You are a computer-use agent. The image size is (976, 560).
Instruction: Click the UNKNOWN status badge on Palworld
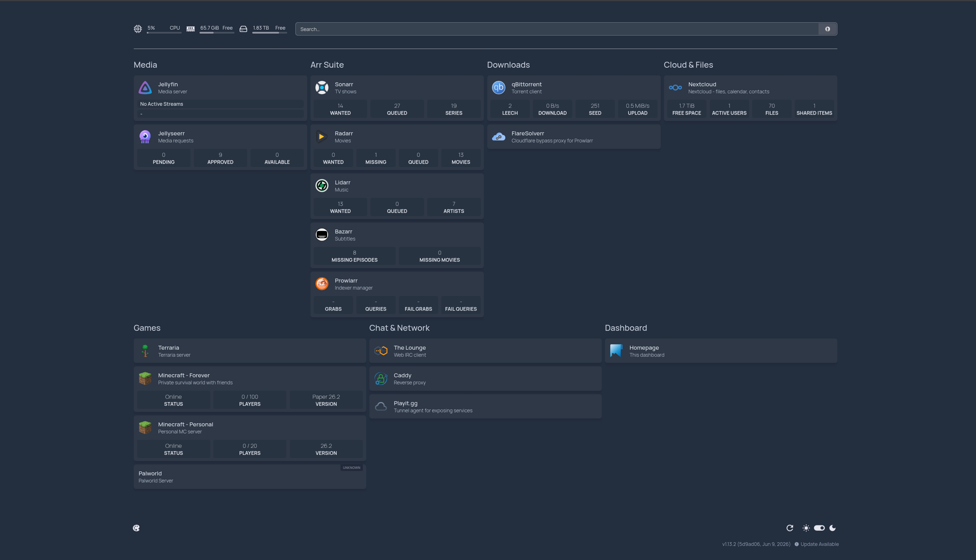tap(352, 468)
